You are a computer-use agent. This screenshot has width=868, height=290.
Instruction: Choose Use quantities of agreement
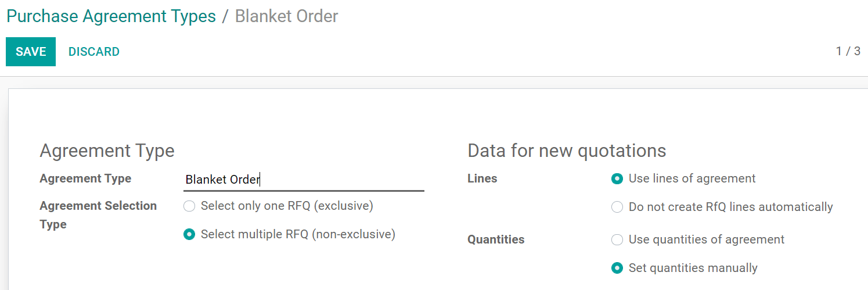[x=617, y=239]
